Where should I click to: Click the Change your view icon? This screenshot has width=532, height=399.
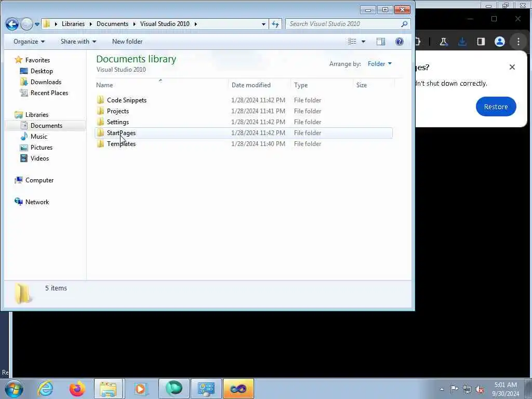pos(352,42)
